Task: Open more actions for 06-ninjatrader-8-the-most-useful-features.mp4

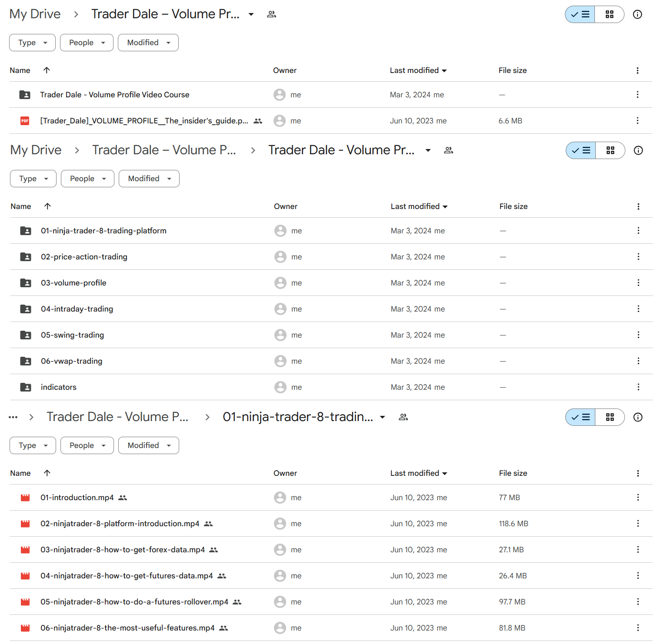Action: pyautogui.click(x=638, y=628)
